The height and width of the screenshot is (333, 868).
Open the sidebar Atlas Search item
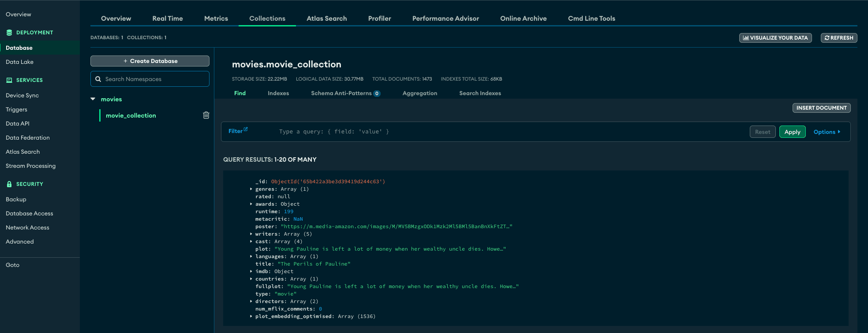pyautogui.click(x=22, y=152)
